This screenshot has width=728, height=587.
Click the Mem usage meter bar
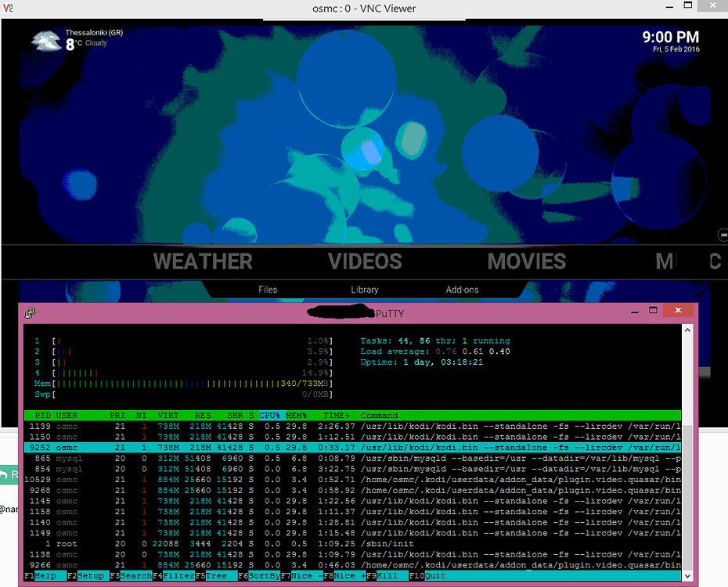tap(183, 384)
